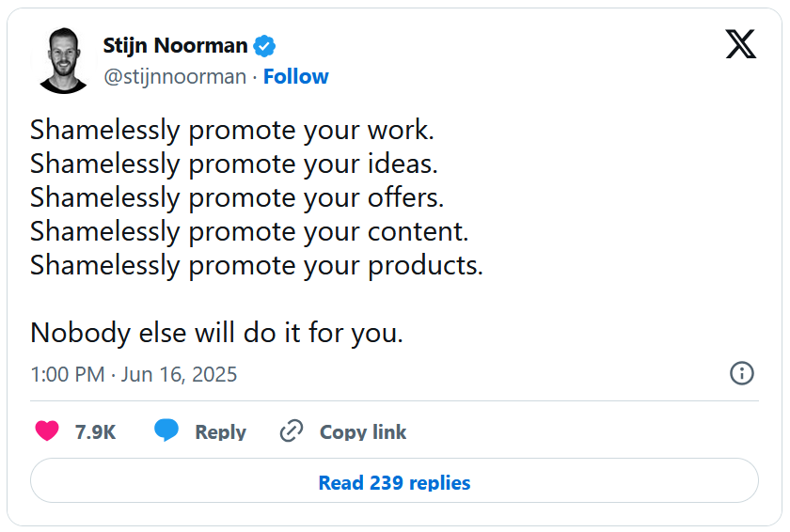The height and width of the screenshot is (532, 790).
Task: Follow Stijn Noorman
Action: tap(295, 76)
